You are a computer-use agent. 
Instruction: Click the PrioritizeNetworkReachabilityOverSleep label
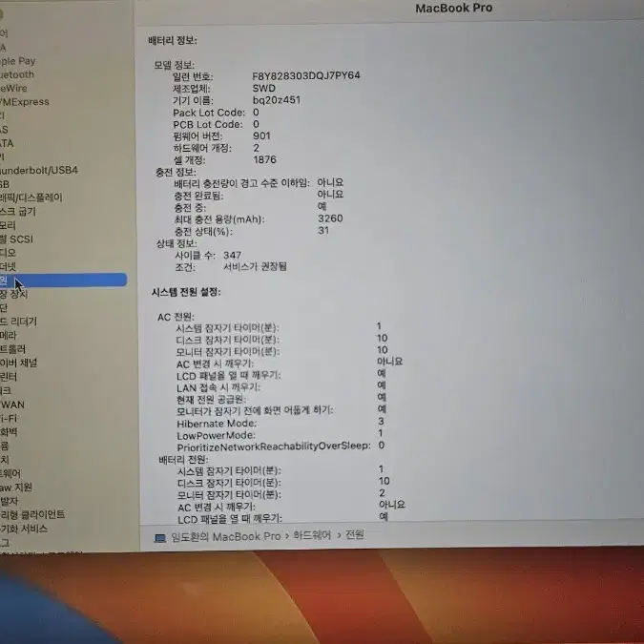[274, 447]
